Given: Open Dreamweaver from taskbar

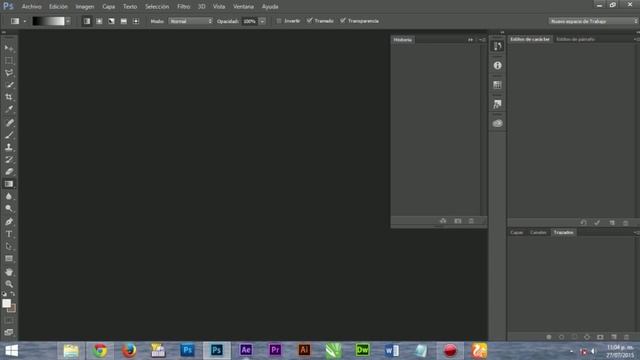Looking at the screenshot, I should pyautogui.click(x=362, y=350).
